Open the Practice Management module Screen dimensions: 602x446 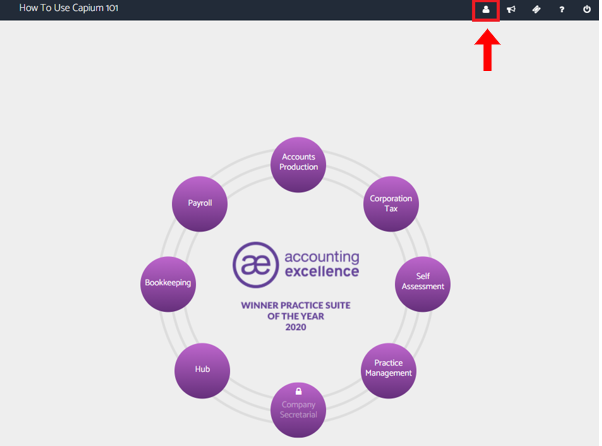point(389,371)
